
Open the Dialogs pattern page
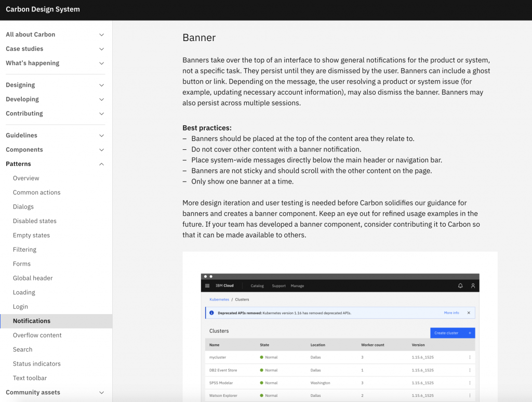tap(23, 206)
